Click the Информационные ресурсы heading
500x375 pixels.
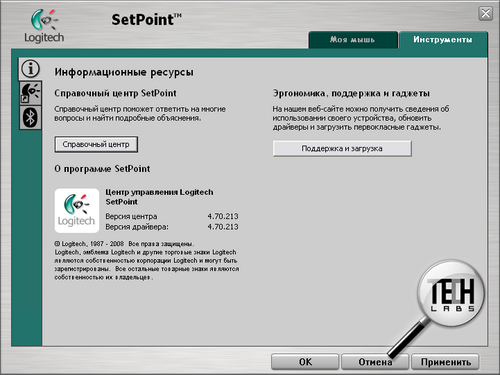pyautogui.click(x=124, y=72)
